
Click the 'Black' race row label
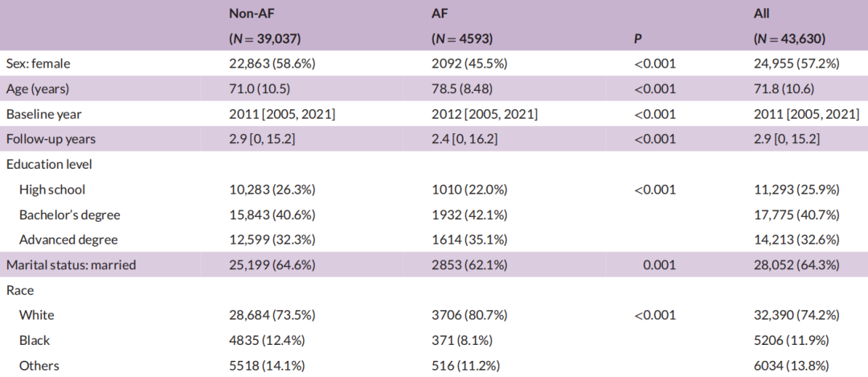35,341
